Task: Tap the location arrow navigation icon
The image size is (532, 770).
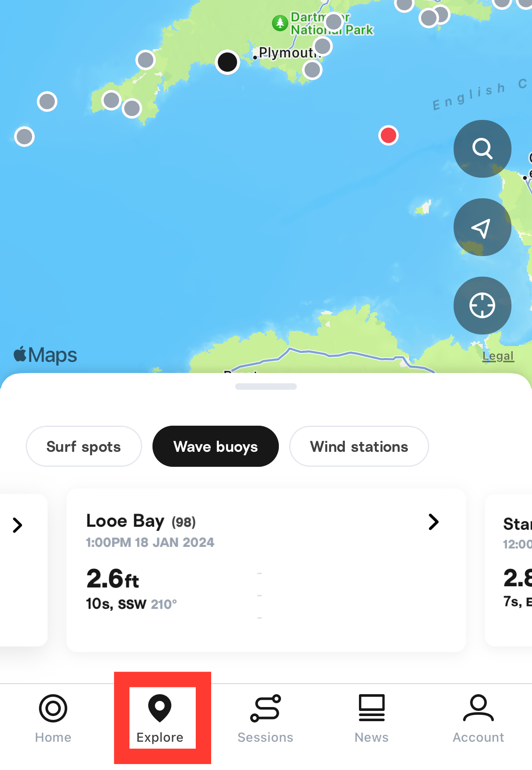Action: (482, 227)
